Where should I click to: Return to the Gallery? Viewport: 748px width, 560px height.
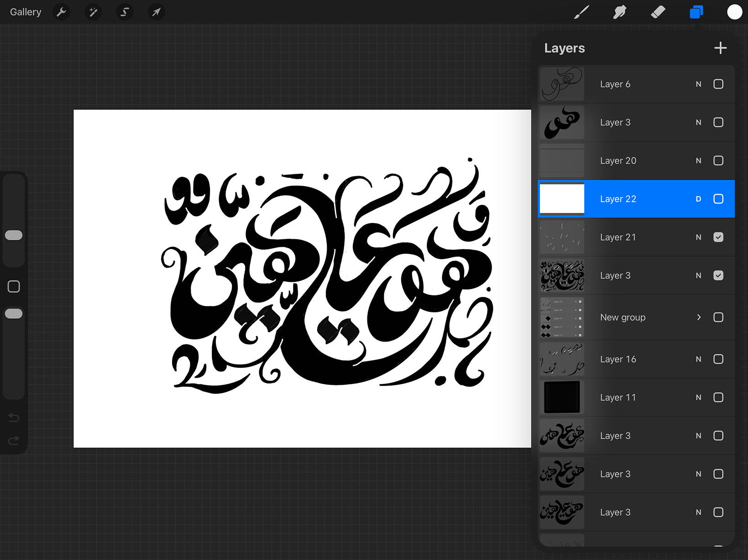pyautogui.click(x=25, y=12)
